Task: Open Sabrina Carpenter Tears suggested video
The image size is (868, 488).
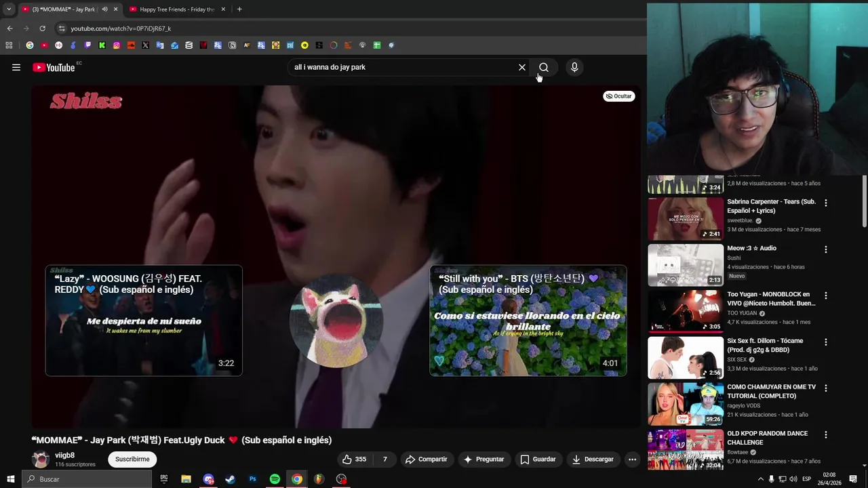Action: pyautogui.click(x=772, y=206)
